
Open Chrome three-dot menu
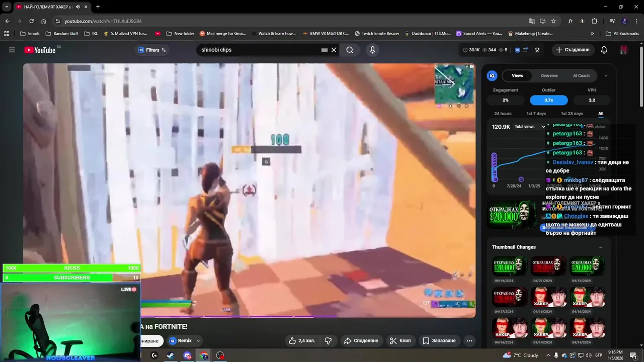point(637,21)
